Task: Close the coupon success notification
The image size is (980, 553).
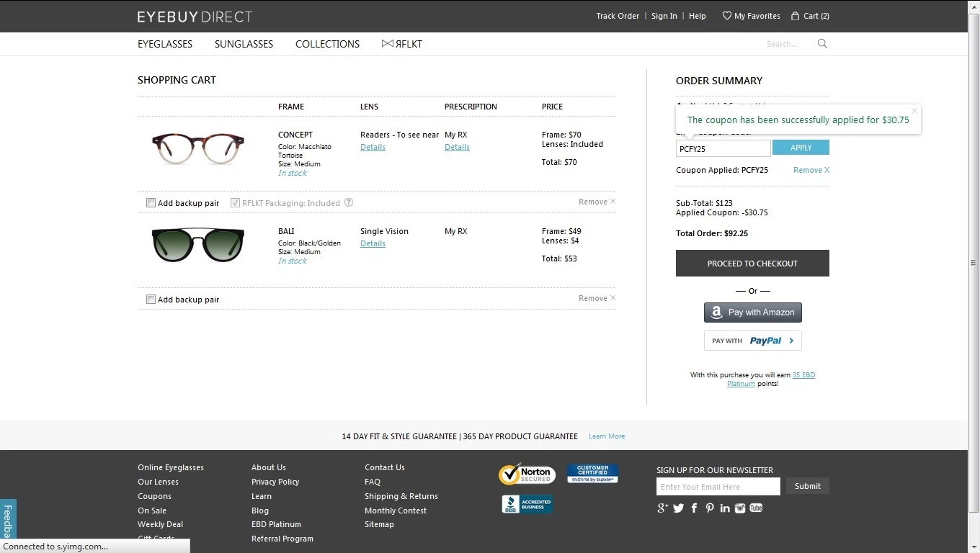Action: (x=914, y=111)
